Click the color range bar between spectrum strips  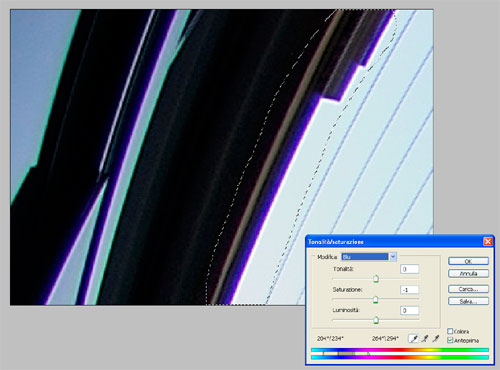point(400,353)
